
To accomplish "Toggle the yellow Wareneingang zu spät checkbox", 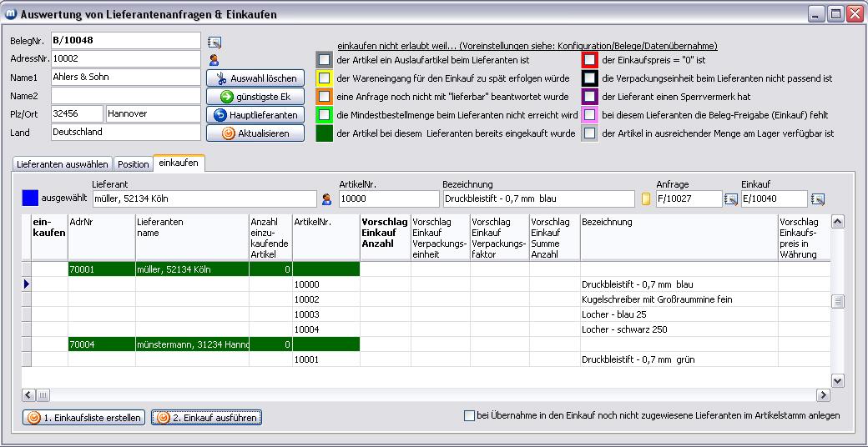I will (x=324, y=78).
